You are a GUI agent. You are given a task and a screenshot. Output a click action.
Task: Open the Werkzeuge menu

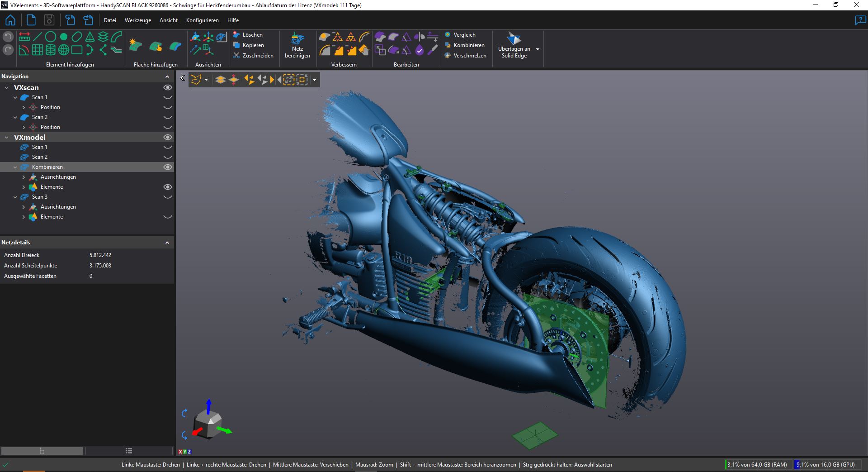tap(138, 20)
